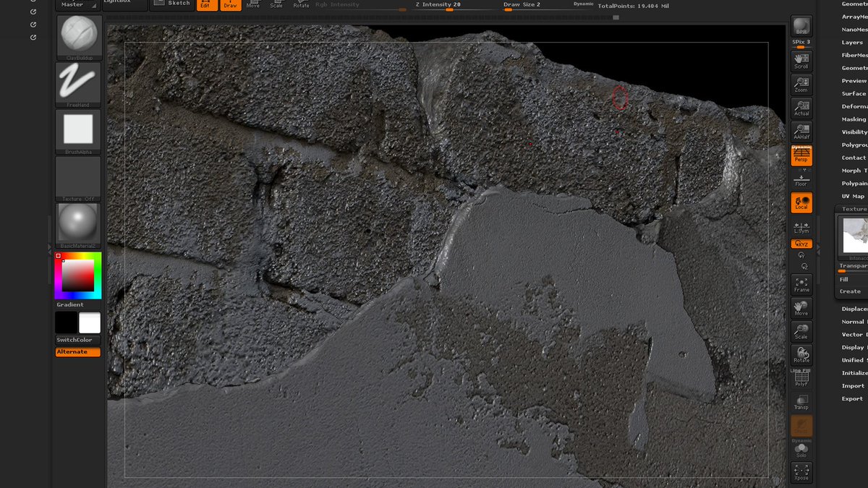
Task: Toggle XYZ rotation mode
Action: [801, 244]
